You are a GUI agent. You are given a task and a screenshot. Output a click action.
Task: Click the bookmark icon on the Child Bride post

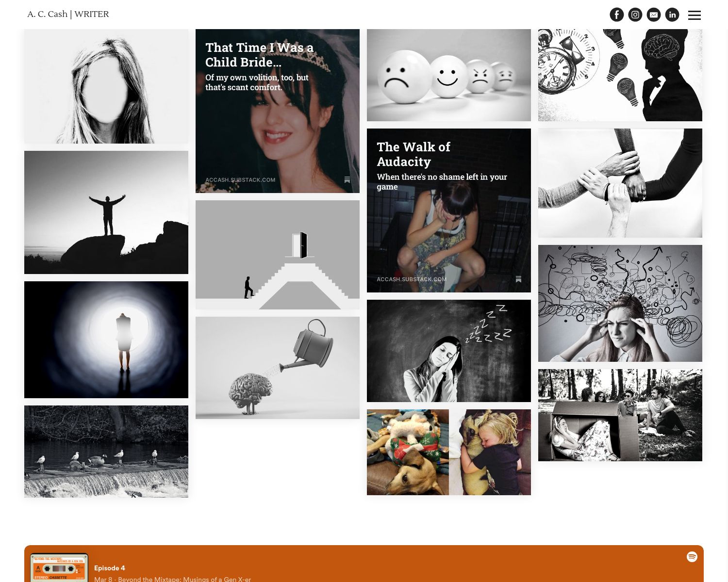click(347, 180)
